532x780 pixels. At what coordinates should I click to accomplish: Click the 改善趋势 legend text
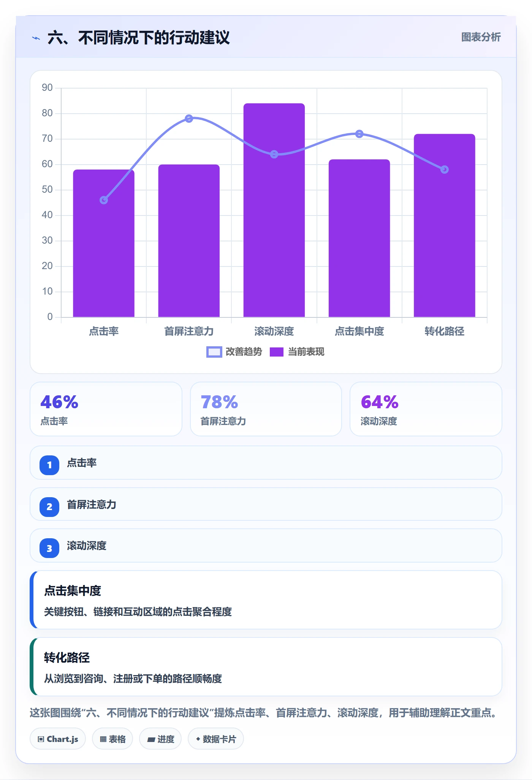point(244,352)
